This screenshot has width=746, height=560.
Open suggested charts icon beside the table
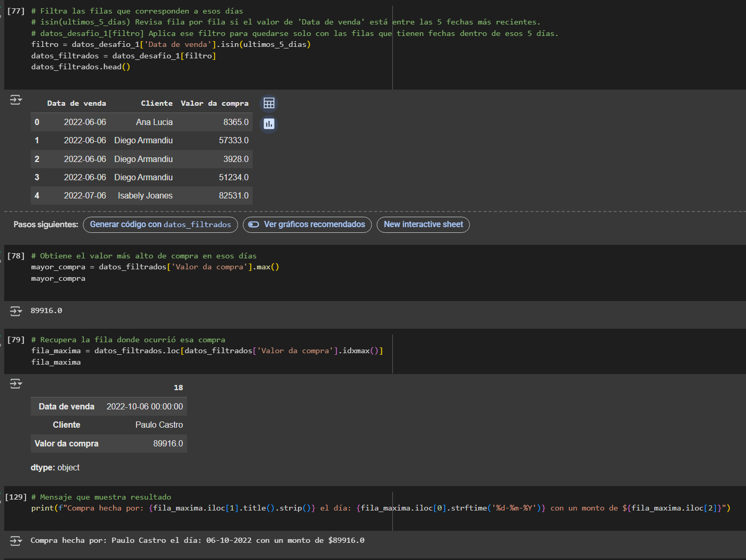[269, 124]
